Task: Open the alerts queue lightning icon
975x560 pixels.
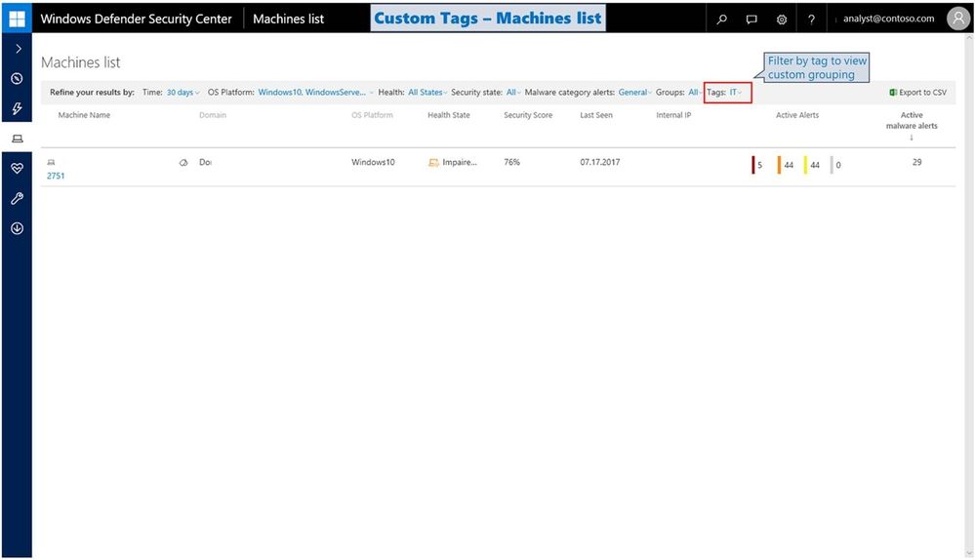Action: coord(17,108)
